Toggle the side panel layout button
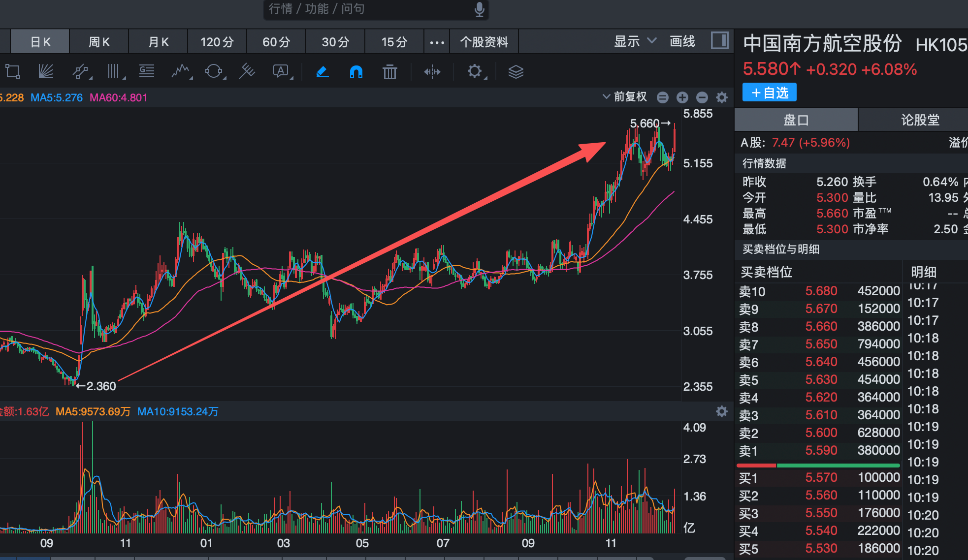Screen dimensions: 968x560 (719, 41)
